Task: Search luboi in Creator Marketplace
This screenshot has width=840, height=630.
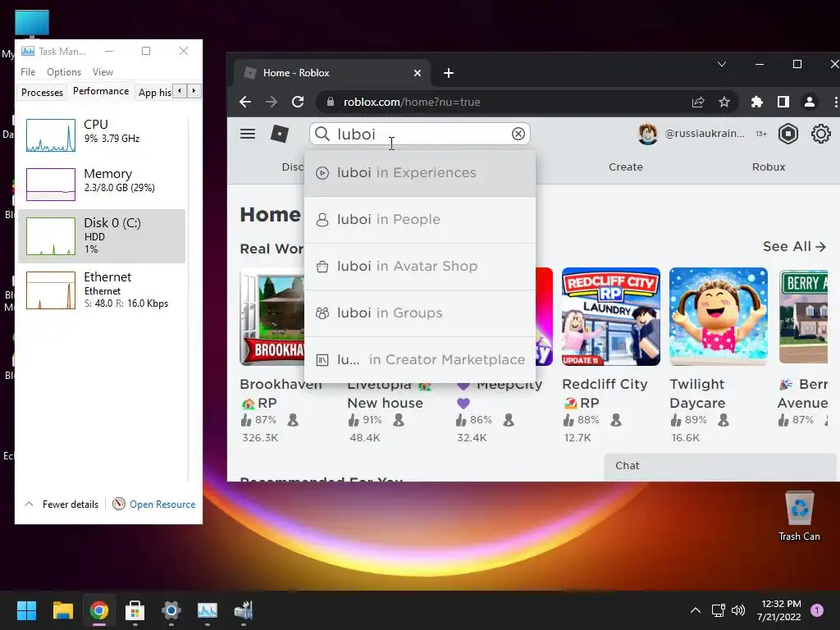Action: 420,359
